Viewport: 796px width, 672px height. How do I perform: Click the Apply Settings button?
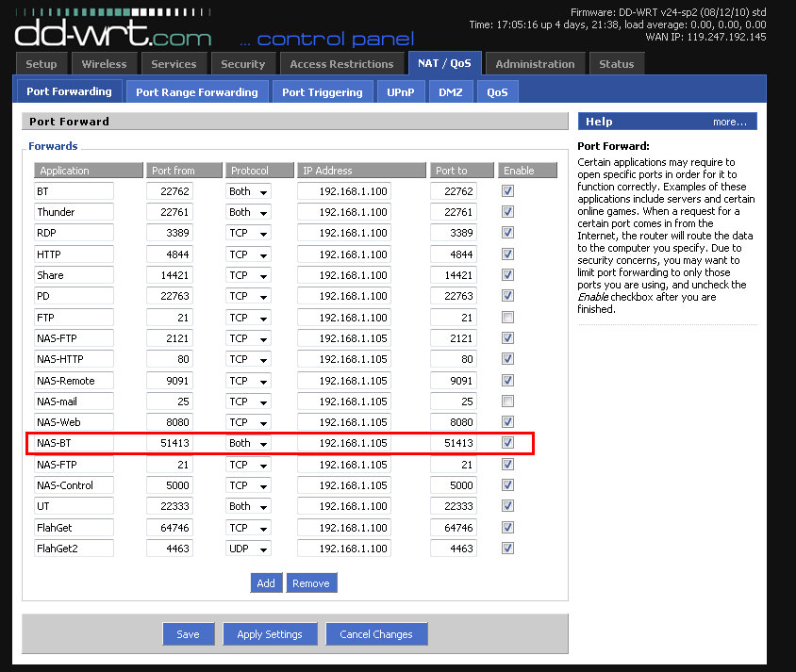tap(270, 634)
